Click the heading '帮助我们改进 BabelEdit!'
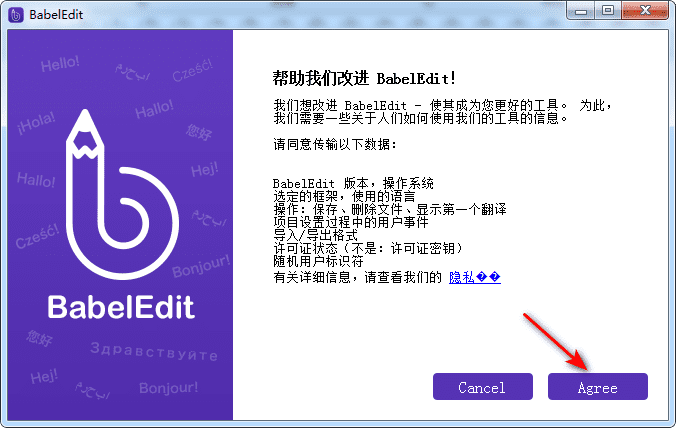This screenshot has width=676, height=428. (x=364, y=79)
